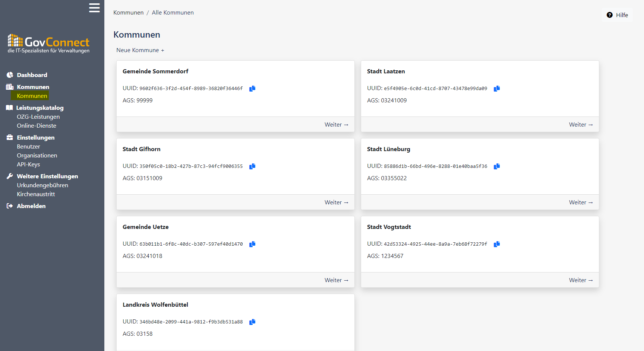This screenshot has height=351, width=644.
Task: Open API-Keys settings
Action: pyautogui.click(x=28, y=164)
